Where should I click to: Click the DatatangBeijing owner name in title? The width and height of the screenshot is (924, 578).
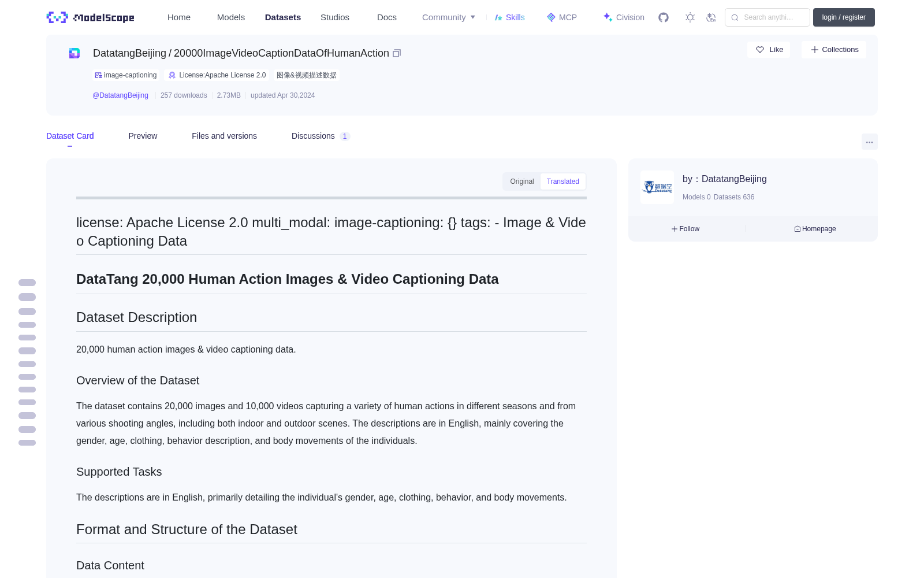pyautogui.click(x=129, y=53)
